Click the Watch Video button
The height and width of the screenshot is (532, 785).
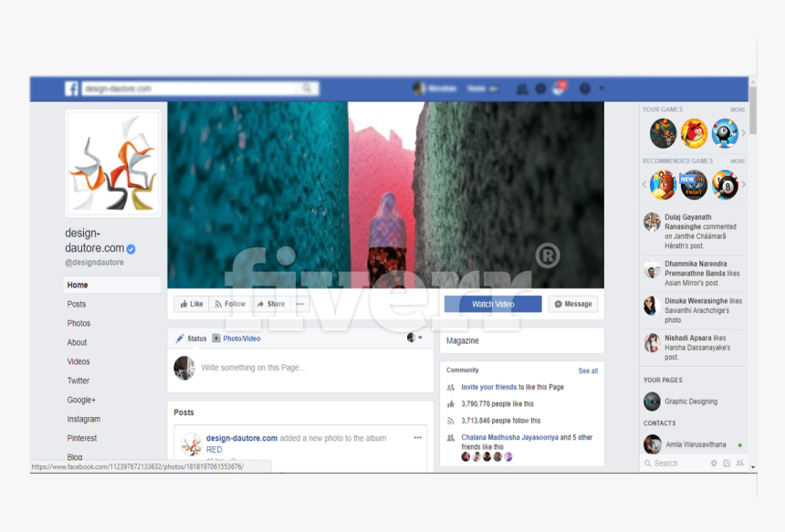[493, 304]
